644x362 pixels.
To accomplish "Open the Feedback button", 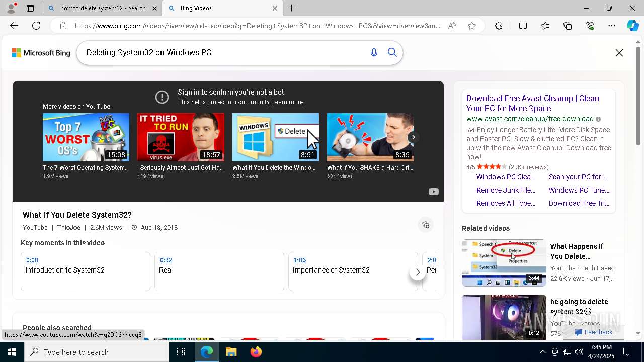I will coord(594,332).
